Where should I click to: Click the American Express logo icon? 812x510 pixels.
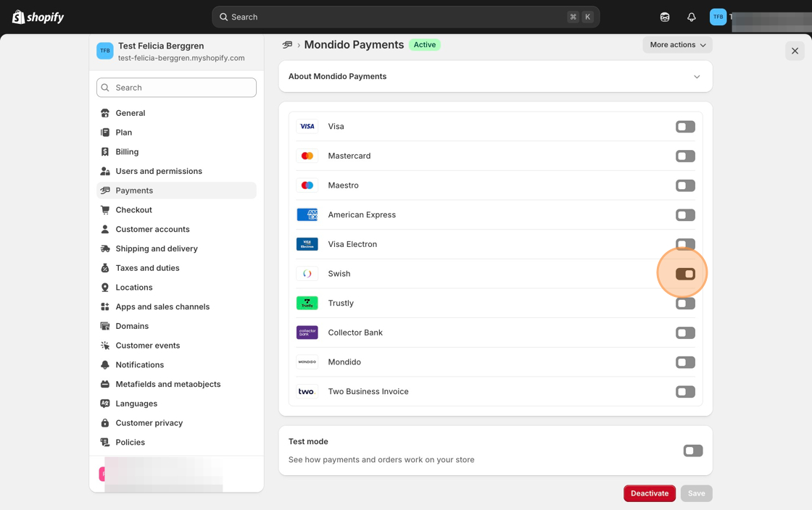pos(307,214)
